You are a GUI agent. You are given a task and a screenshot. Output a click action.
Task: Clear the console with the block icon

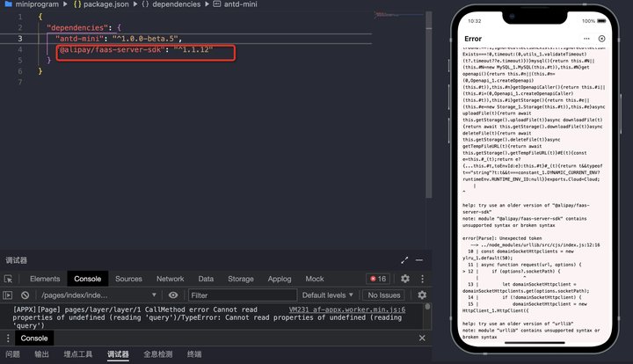tap(25, 295)
